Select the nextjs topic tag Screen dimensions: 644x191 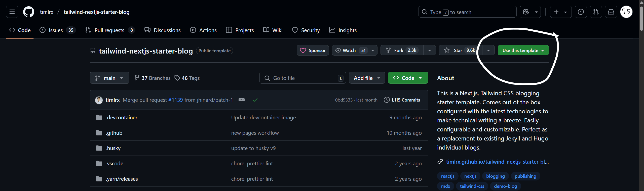(x=470, y=176)
